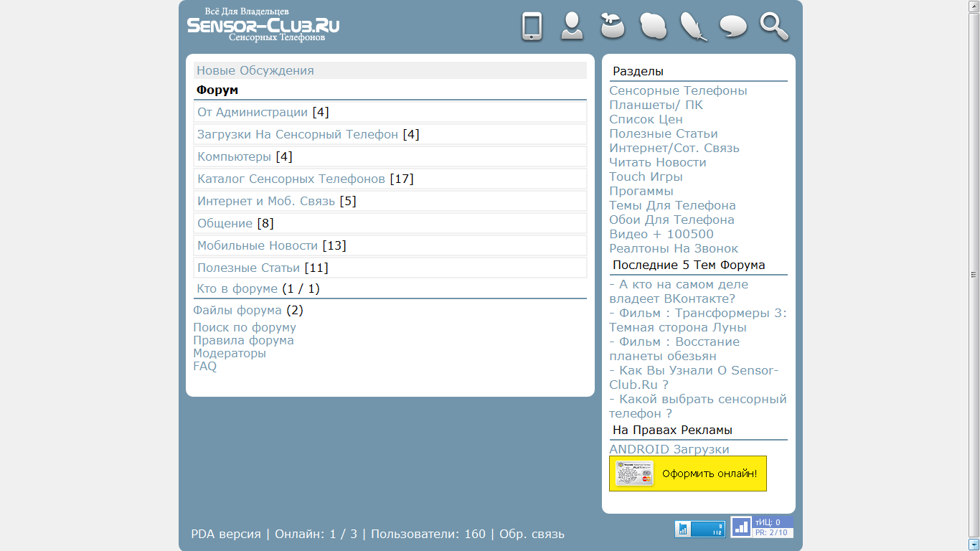The height and width of the screenshot is (551, 980).
Task: Open the cloud-shaped icon in header
Action: coord(653,27)
